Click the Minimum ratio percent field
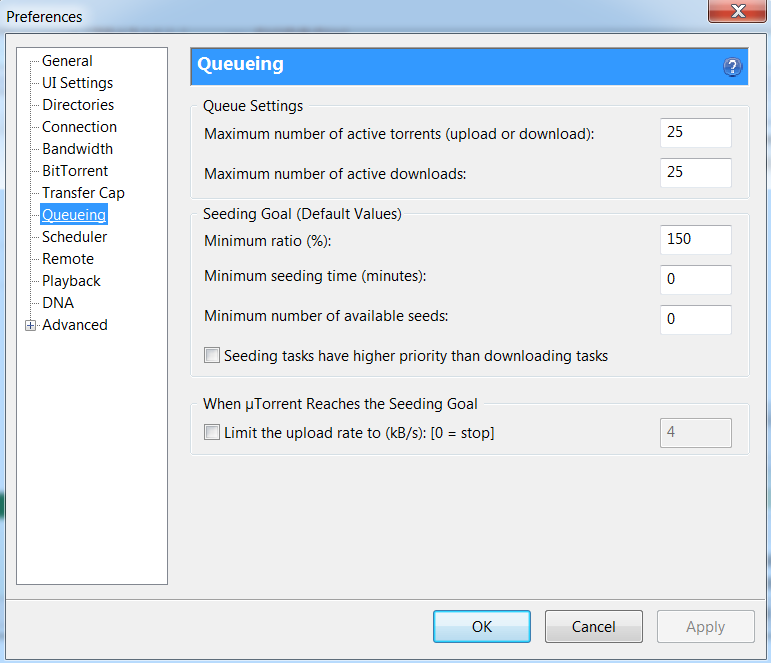Viewport: 771px width, 663px height. pos(695,240)
